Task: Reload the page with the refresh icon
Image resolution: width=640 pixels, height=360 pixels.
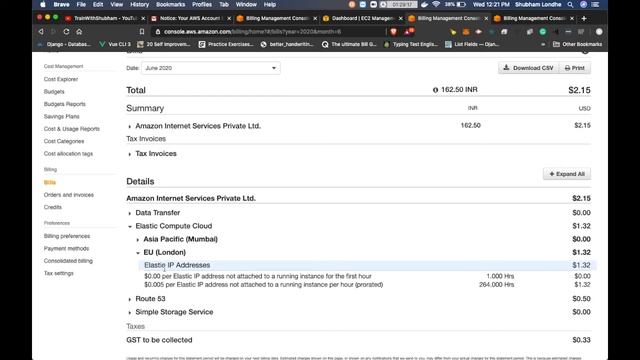Action: pyautogui.click(x=66, y=31)
